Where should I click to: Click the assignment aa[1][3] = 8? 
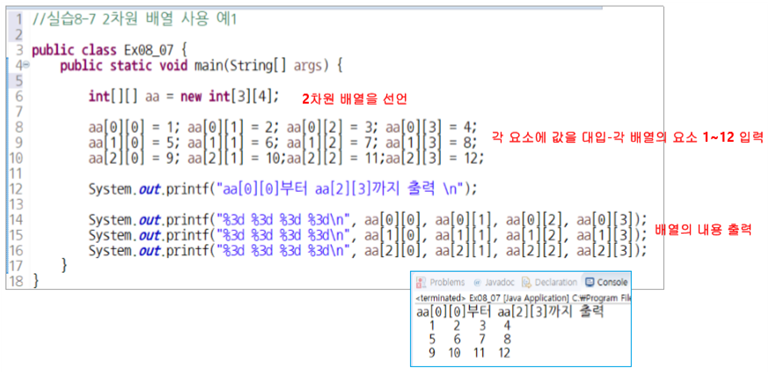click(430, 143)
